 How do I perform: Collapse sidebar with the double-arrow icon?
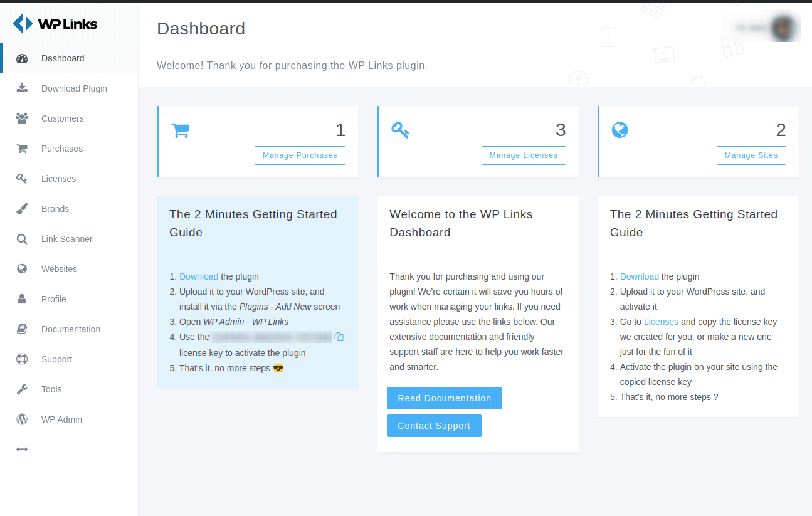pyautogui.click(x=22, y=450)
